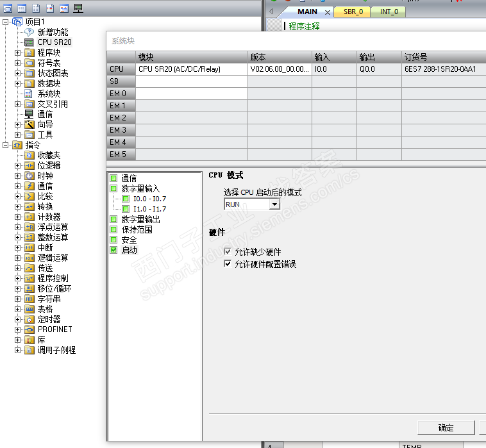Select the 保持范围 box
The width and height of the screenshot is (486, 448).
pyautogui.click(x=113, y=229)
